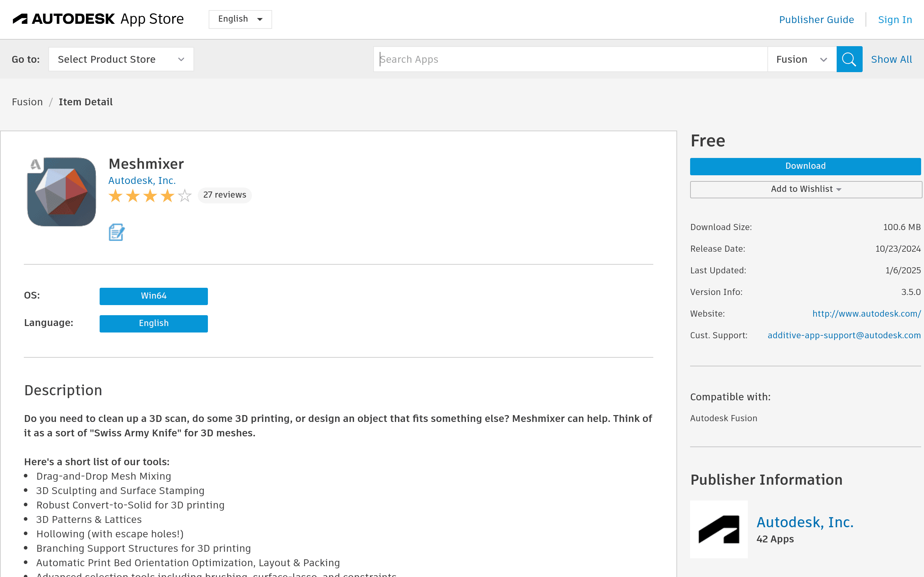Select the Win64 OS option
The width and height of the screenshot is (924, 577).
pyautogui.click(x=153, y=296)
